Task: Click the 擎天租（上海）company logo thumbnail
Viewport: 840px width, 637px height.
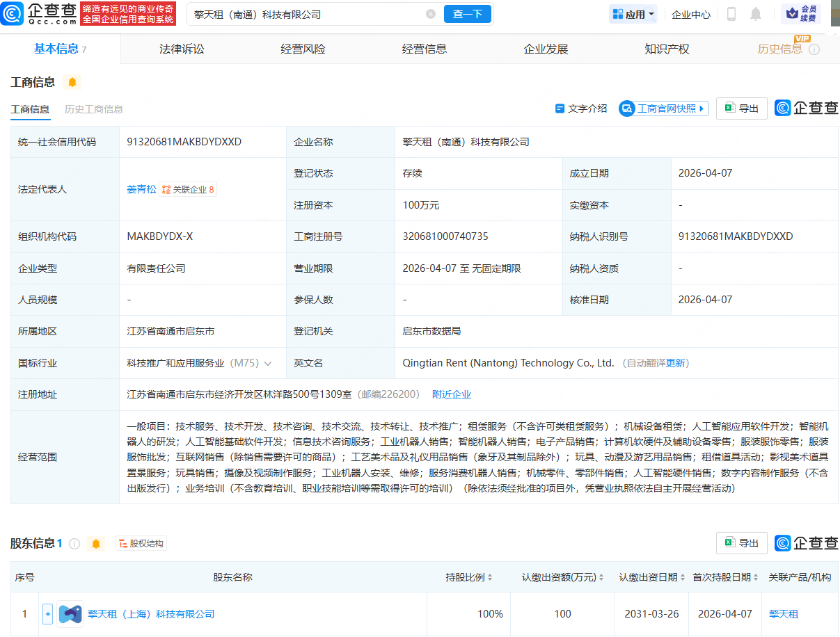Action: (70, 614)
